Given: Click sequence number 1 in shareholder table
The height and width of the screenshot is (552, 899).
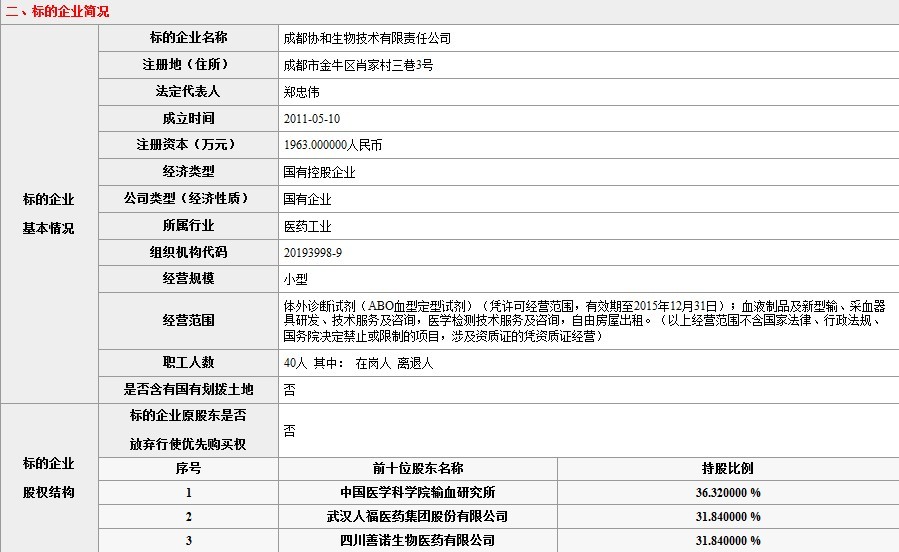Looking at the screenshot, I should coord(188,493).
